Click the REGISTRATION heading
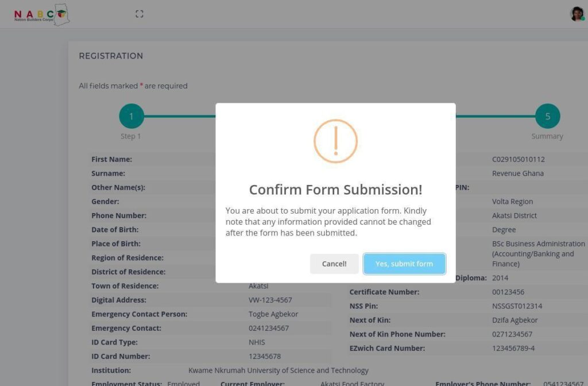 111,56
